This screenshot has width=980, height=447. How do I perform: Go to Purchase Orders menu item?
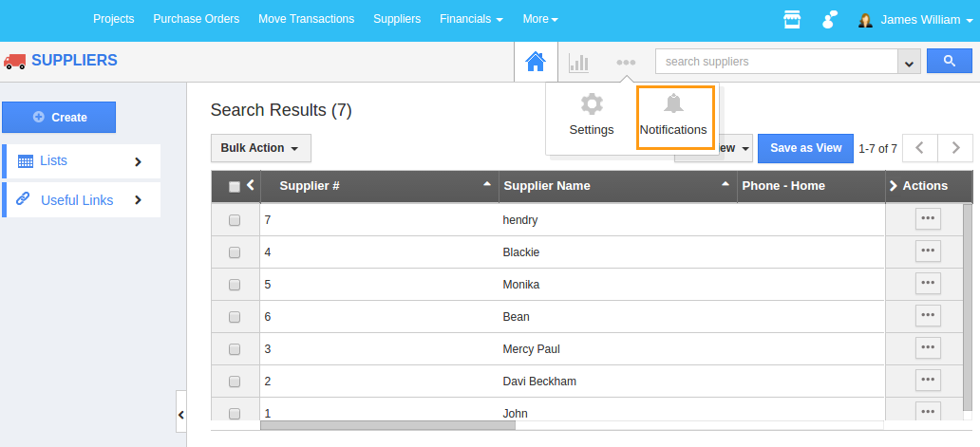[196, 19]
